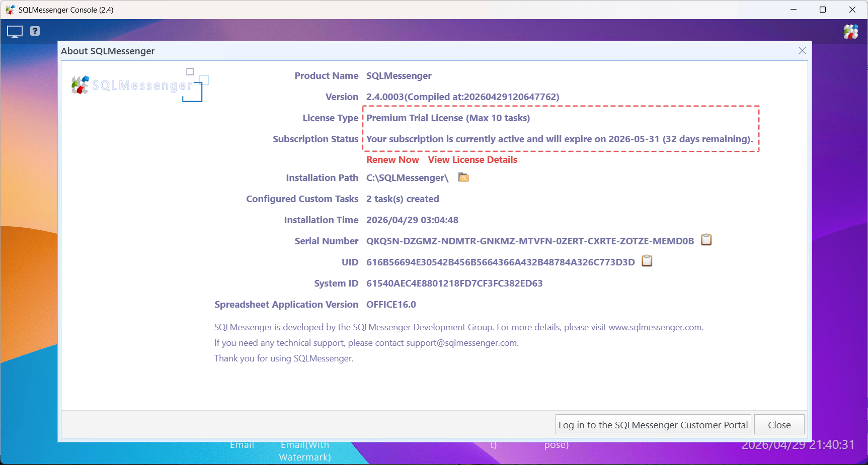Open View License Details link
This screenshot has height=465, width=868.
pos(472,159)
